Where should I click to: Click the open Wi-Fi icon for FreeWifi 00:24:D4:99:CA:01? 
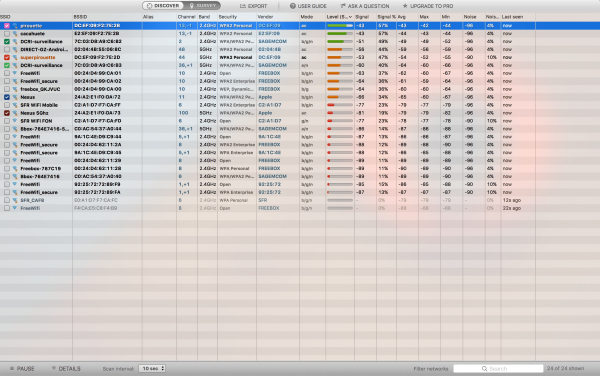click(15, 73)
